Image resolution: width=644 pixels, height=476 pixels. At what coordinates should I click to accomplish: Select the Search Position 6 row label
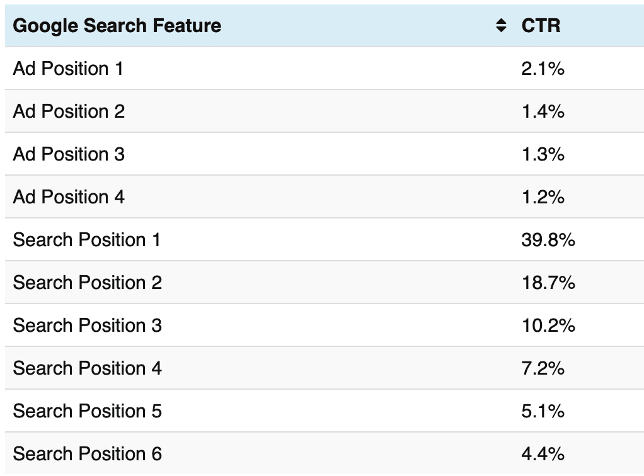tap(86, 455)
